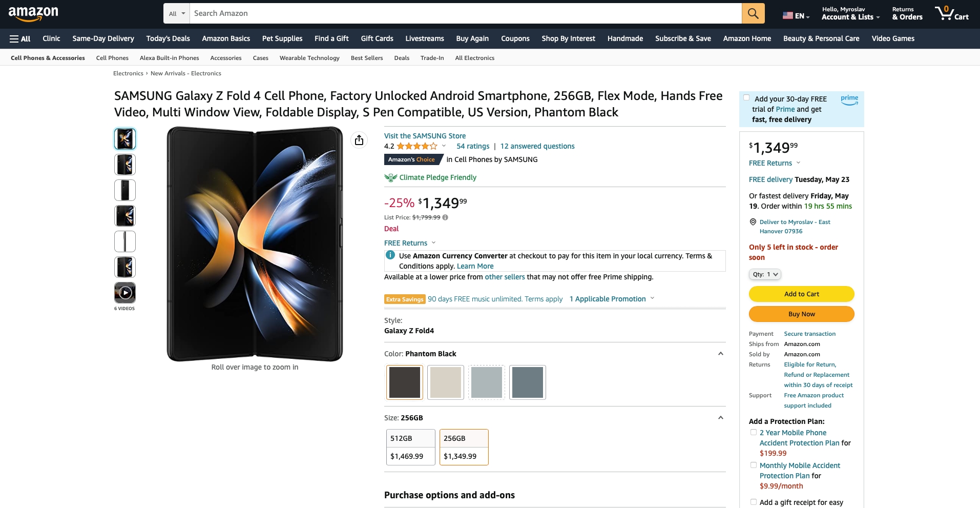Viewport: 980px width, 508px height.
Task: Click the deliver-to location pin icon
Action: [753, 222]
